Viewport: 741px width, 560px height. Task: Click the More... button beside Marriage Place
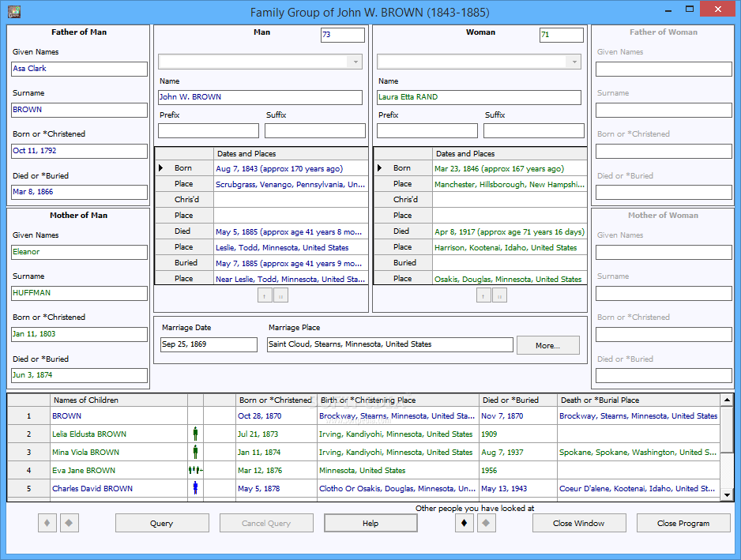(547, 345)
